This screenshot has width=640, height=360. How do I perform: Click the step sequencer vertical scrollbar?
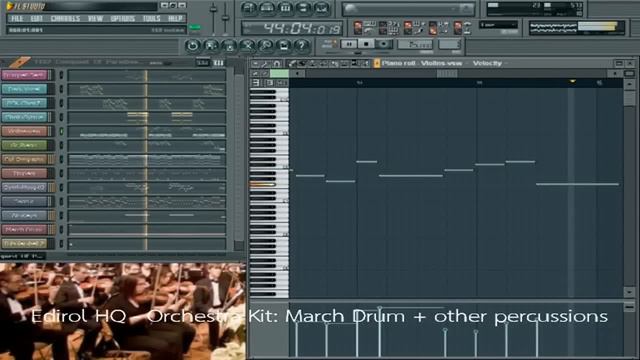[240, 159]
